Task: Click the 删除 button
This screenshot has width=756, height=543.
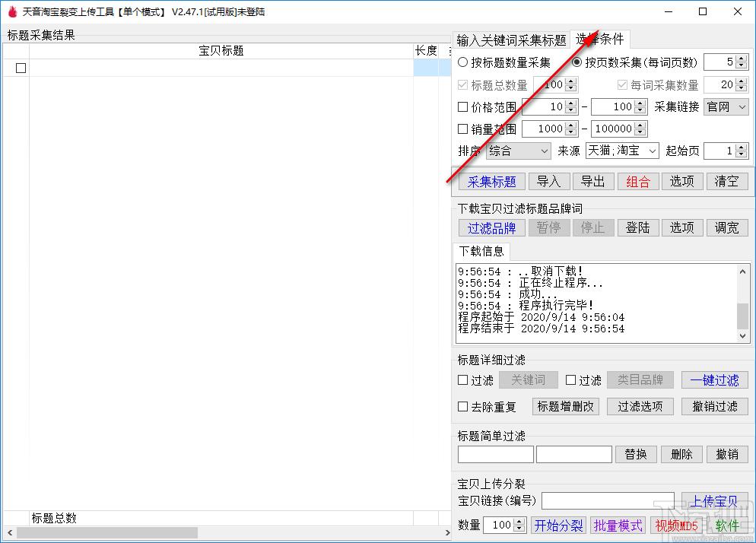Action: [x=681, y=454]
